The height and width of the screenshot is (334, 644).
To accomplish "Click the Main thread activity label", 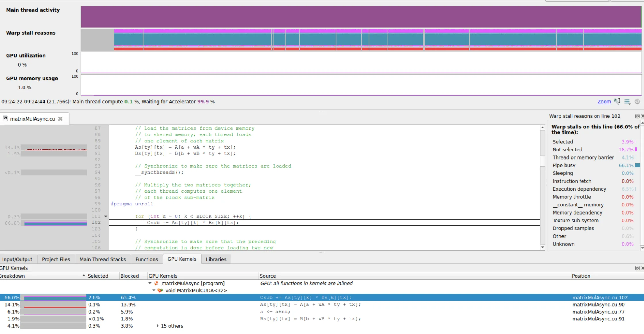I will 33,10.
